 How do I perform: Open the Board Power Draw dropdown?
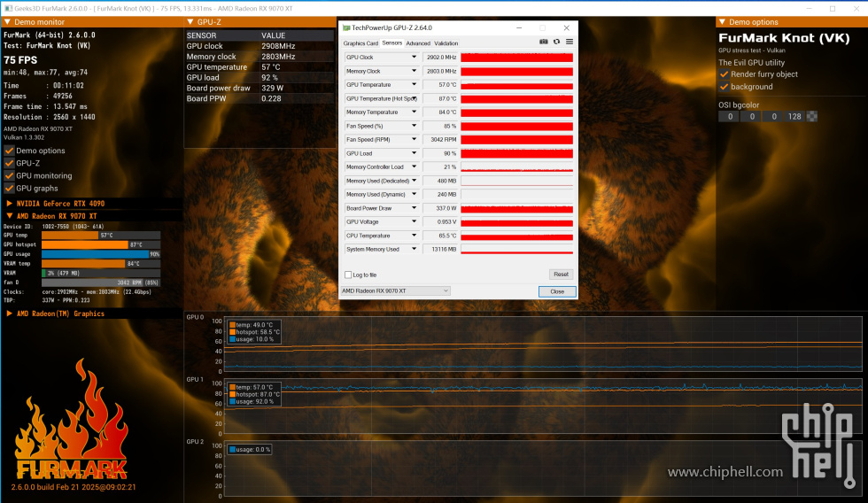tap(414, 208)
